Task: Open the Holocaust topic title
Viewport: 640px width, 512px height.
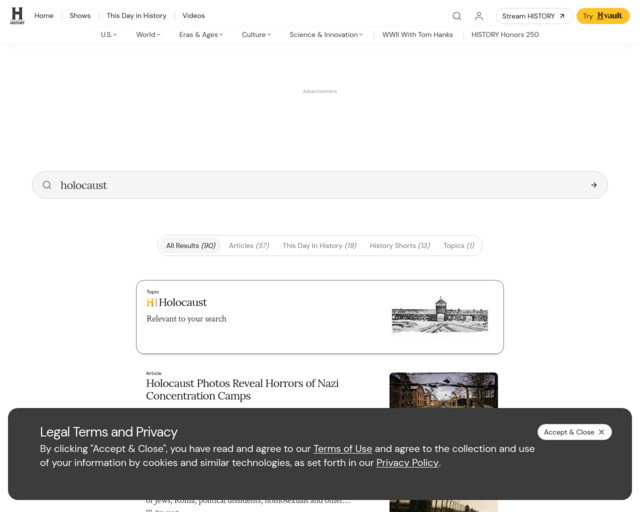Action: coord(182,302)
